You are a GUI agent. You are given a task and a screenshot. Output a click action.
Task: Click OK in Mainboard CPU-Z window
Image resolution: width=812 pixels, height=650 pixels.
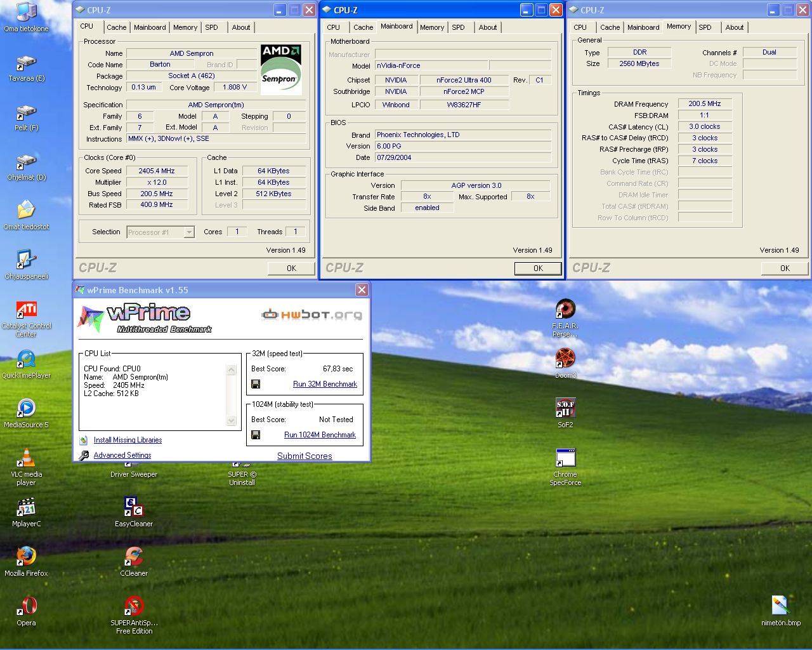point(538,269)
